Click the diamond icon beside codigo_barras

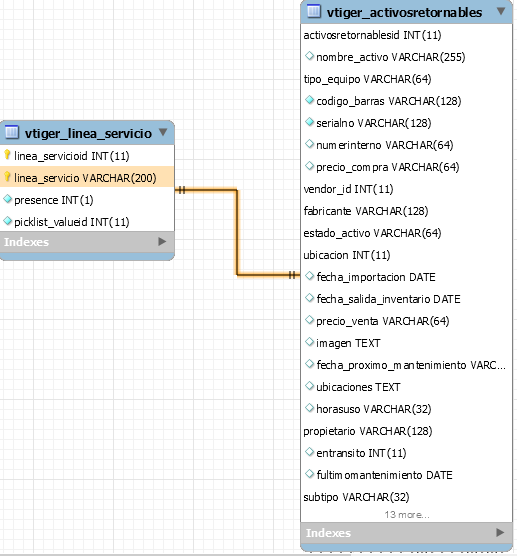pyautogui.click(x=310, y=100)
